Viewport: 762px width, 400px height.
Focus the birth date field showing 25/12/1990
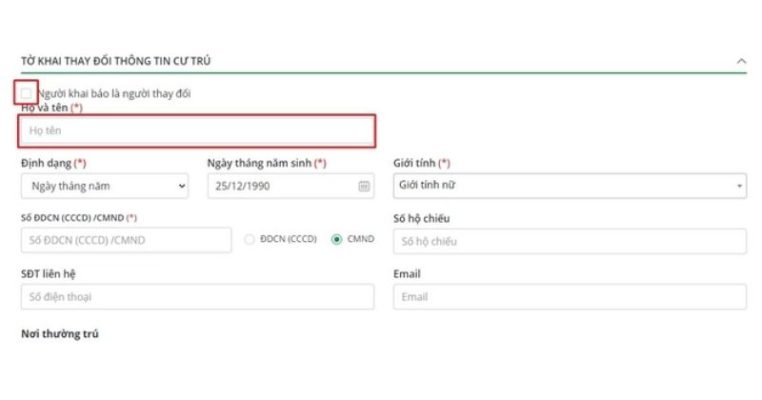tap(280, 186)
